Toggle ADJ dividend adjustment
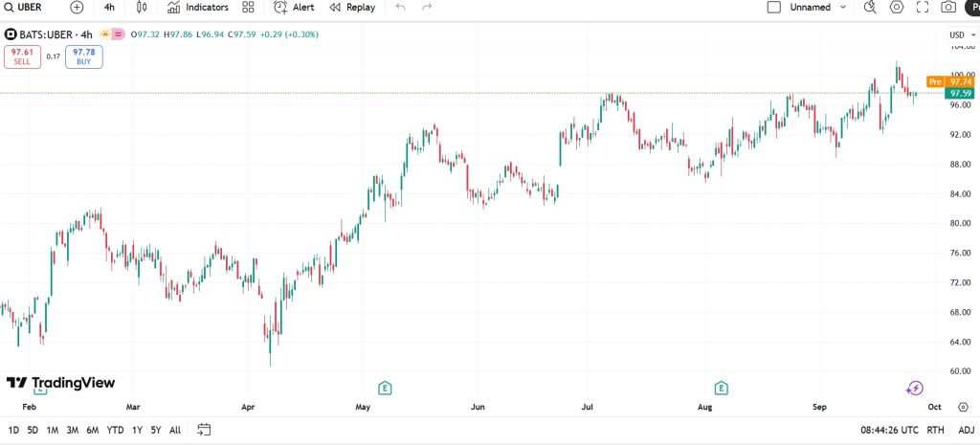The height and width of the screenshot is (445, 980). click(x=967, y=430)
